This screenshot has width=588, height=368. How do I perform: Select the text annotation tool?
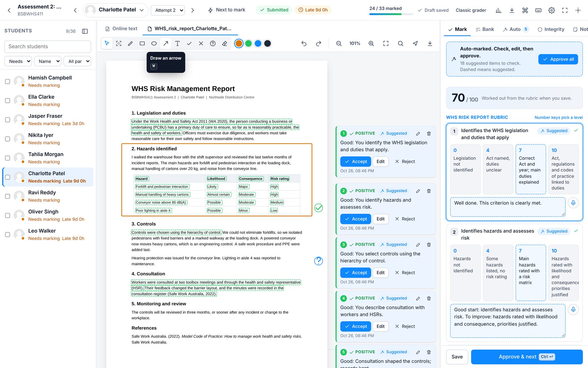pyautogui.click(x=177, y=44)
